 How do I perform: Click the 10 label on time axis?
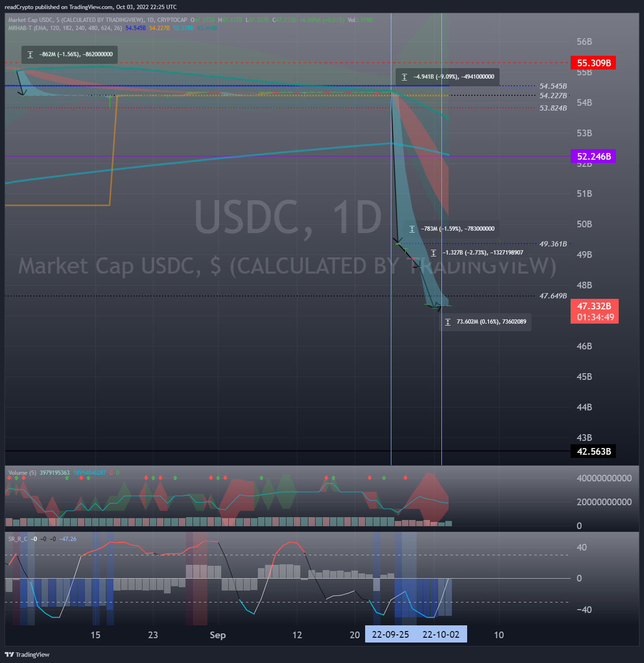click(x=499, y=635)
